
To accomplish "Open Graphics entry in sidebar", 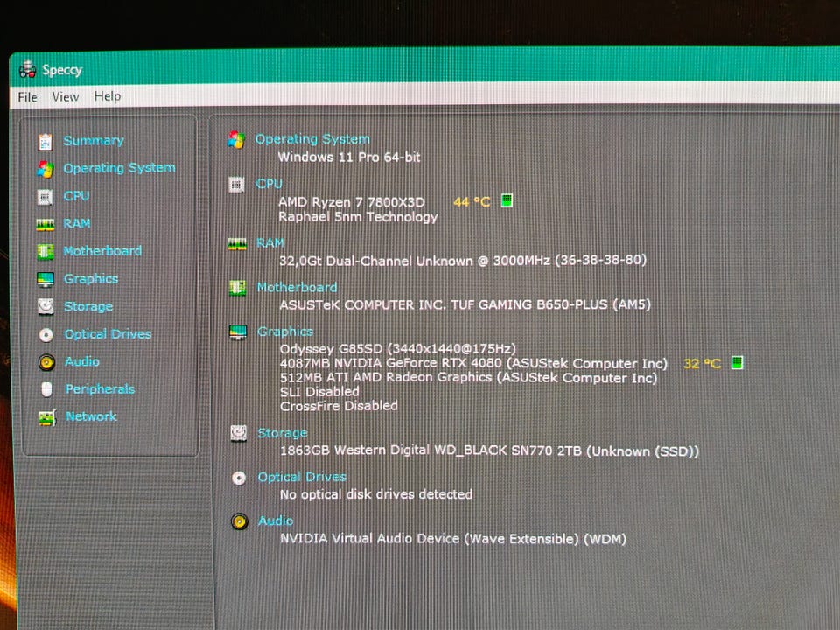I will 90,278.
